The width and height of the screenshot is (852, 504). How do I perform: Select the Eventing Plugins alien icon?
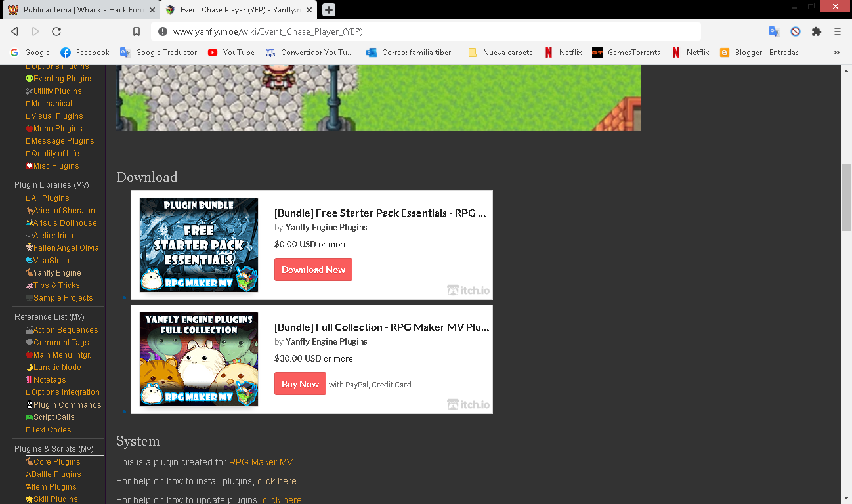(29, 78)
